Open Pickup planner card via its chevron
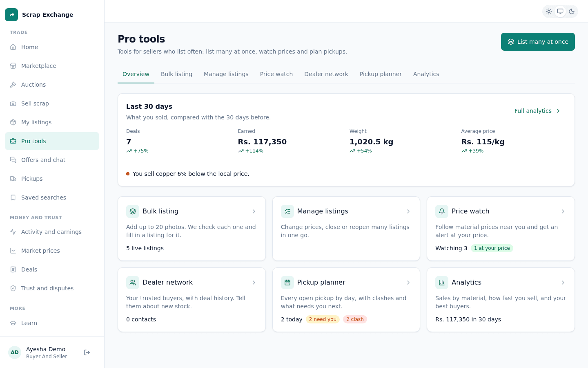The width and height of the screenshot is (588, 368). pos(408,283)
